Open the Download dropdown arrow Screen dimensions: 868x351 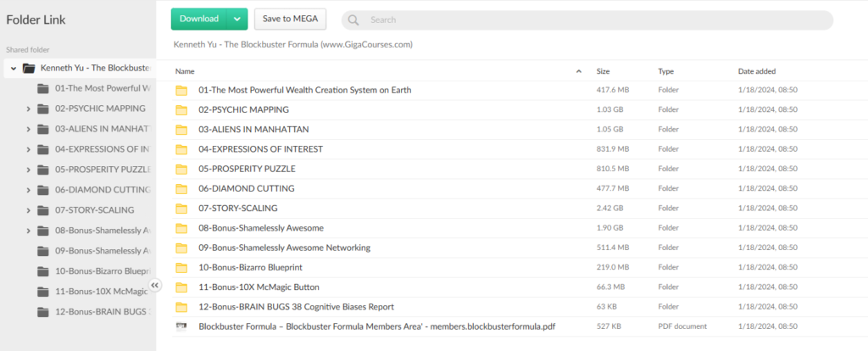click(x=238, y=19)
